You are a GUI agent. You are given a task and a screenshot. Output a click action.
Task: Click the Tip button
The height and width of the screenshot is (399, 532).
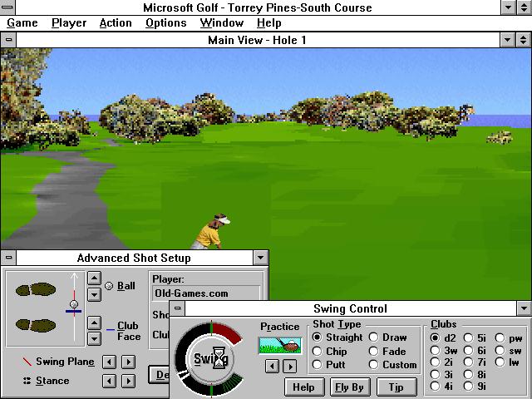coord(397,387)
